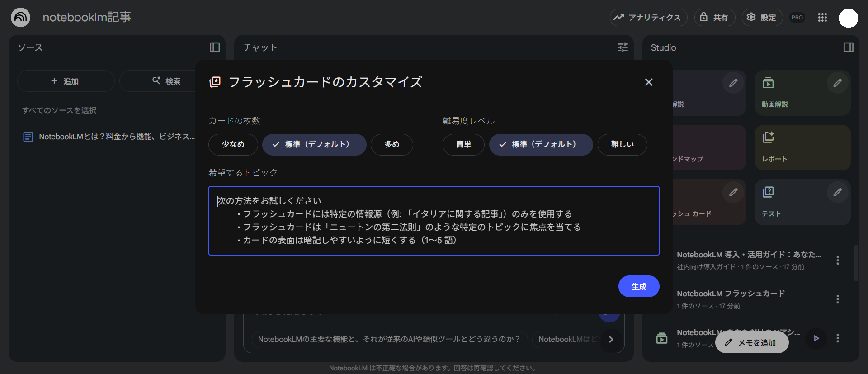Choose 標準 card count option
The image size is (868, 374).
[314, 144]
